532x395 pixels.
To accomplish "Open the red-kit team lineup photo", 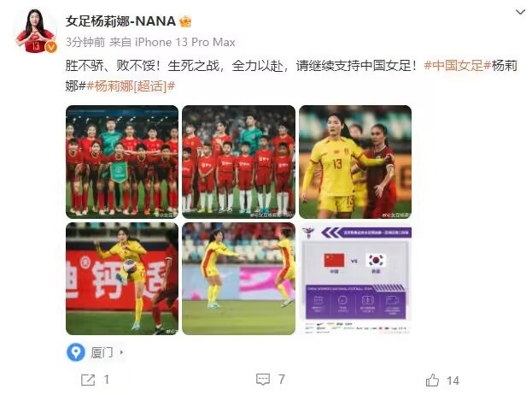I will [x=122, y=162].
